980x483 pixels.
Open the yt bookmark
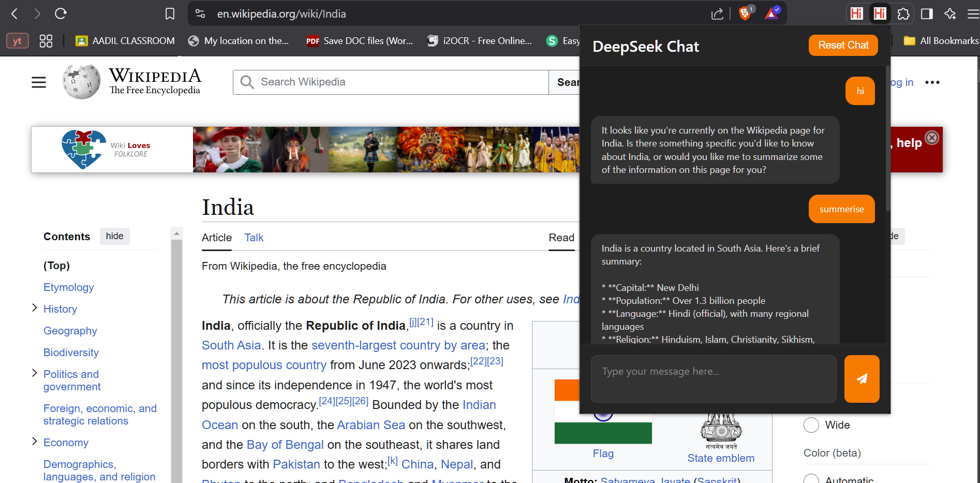point(17,41)
